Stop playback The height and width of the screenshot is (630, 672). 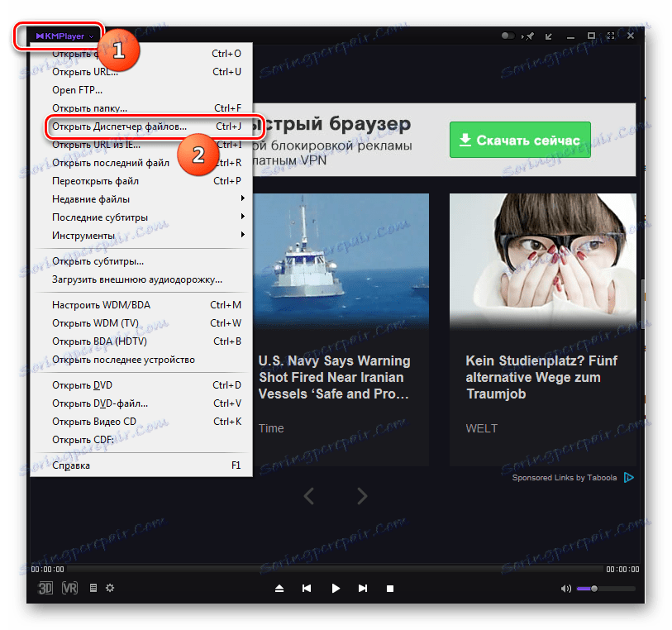coord(390,589)
